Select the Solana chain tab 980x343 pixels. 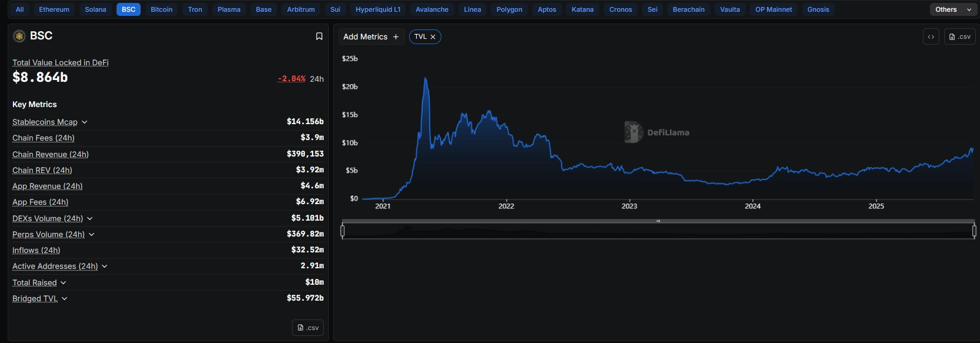point(95,9)
